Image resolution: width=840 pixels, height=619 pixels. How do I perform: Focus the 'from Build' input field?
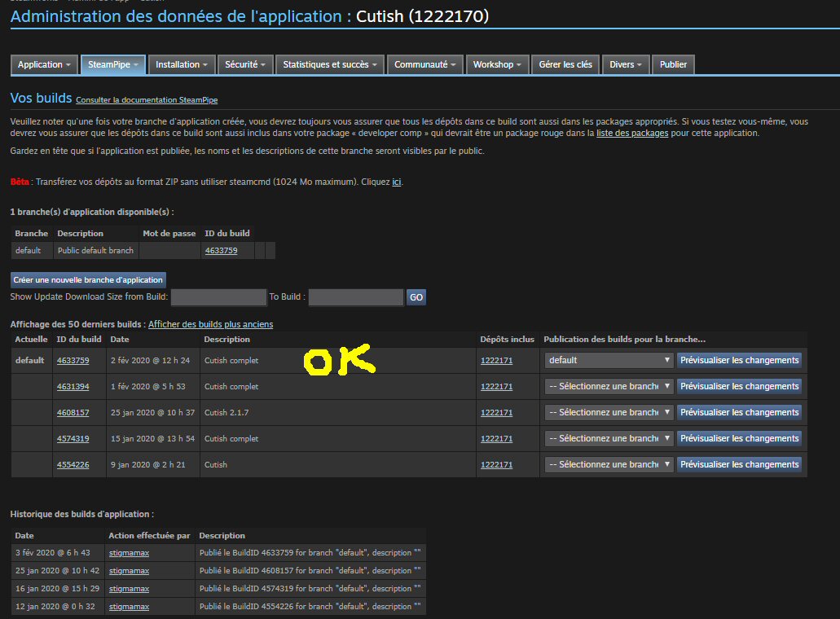[218, 297]
